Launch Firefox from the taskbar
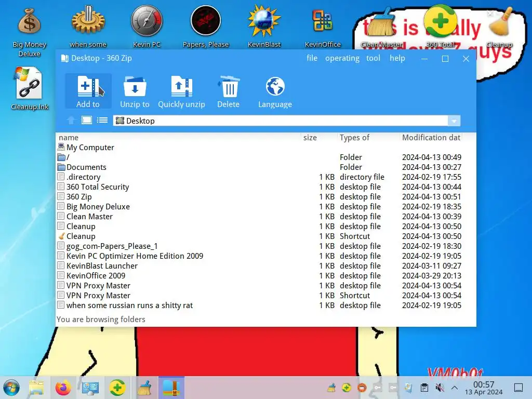 [x=63, y=388]
